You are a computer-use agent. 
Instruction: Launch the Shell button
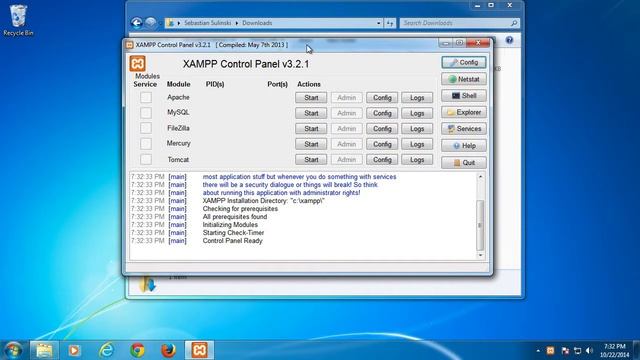click(464, 96)
